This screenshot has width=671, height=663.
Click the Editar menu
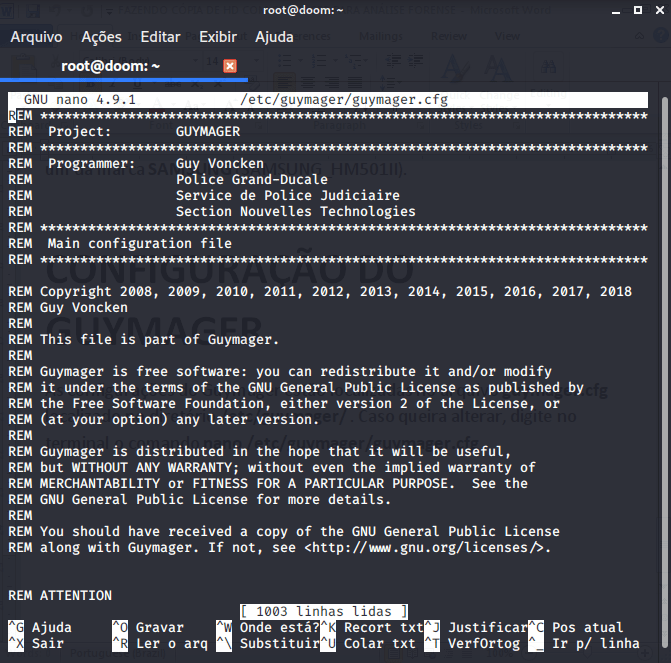coord(160,37)
